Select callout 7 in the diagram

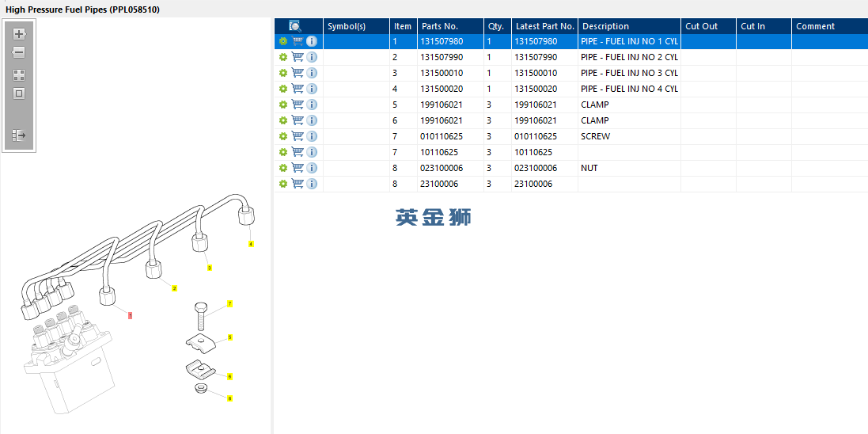(x=229, y=304)
